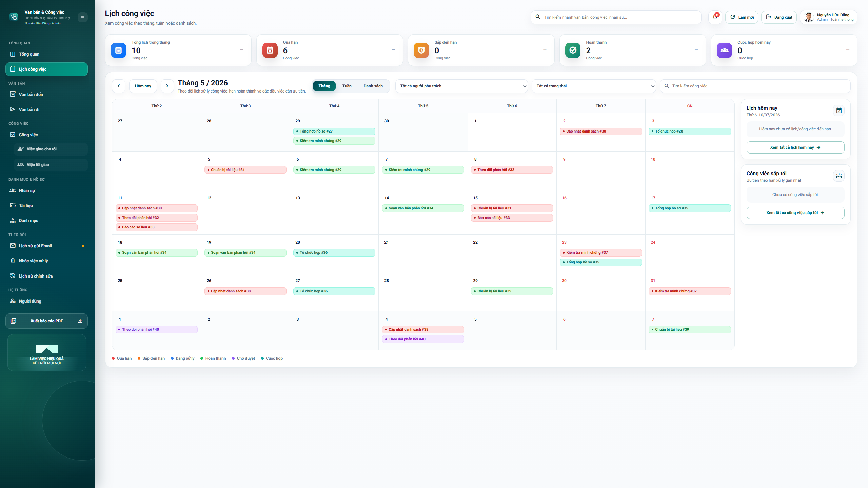
Task: Open event Tổ chức họp #36 on day 20
Action: 334,252
